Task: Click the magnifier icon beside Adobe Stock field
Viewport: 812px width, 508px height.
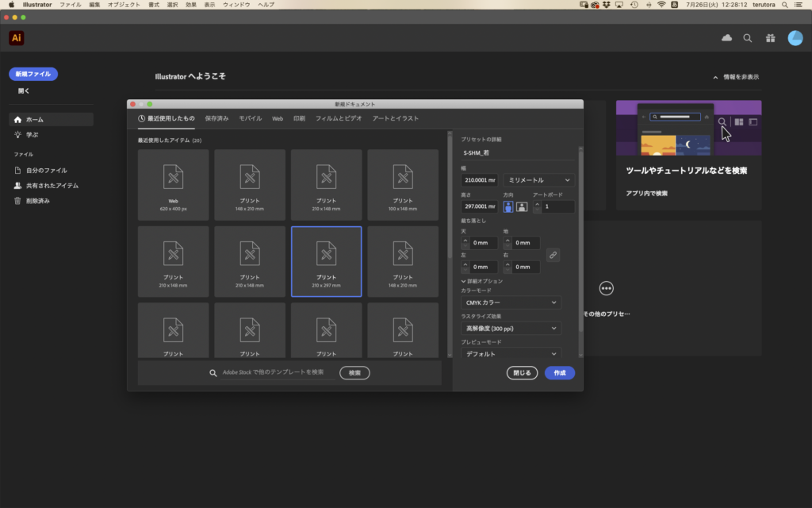Action: point(213,373)
